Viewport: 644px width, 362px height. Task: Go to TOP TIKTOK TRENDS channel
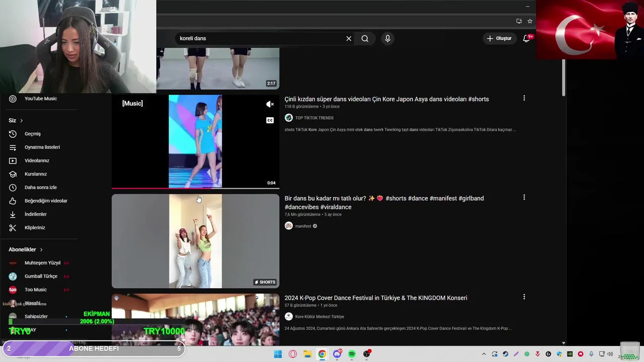coord(314,118)
